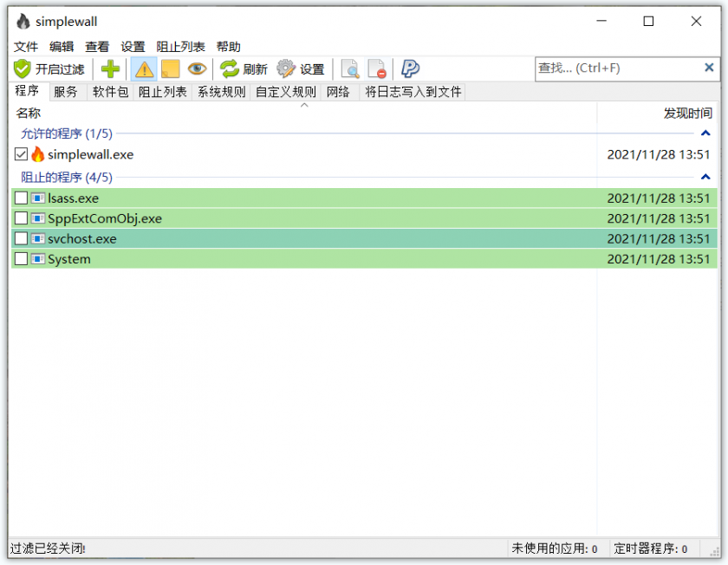Viewport: 728px width, 565px height.
Task: Open the 查看 menu
Action: click(97, 47)
